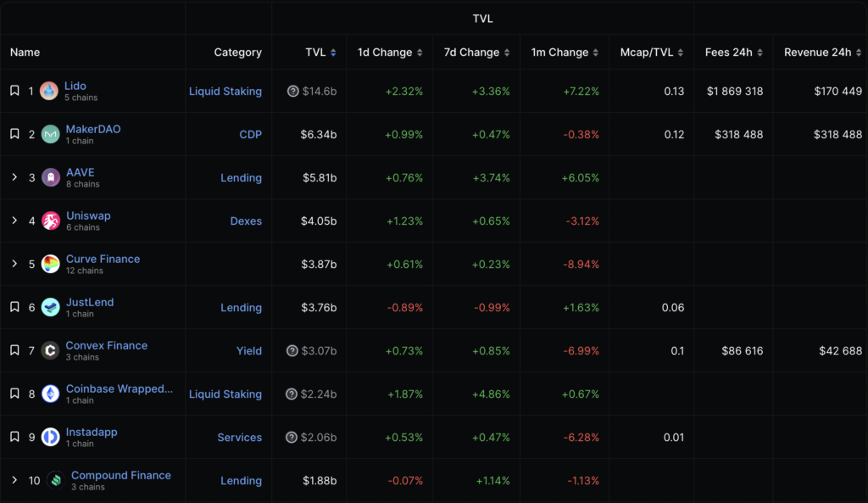
Task: Click the Uniswap unicorn logo icon
Action: tap(51, 221)
